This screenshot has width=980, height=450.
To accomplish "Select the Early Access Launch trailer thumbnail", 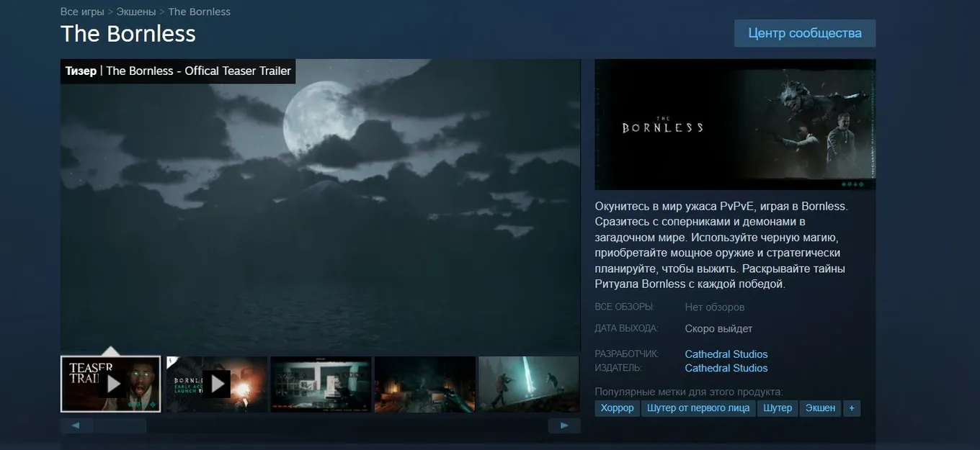I will point(217,384).
